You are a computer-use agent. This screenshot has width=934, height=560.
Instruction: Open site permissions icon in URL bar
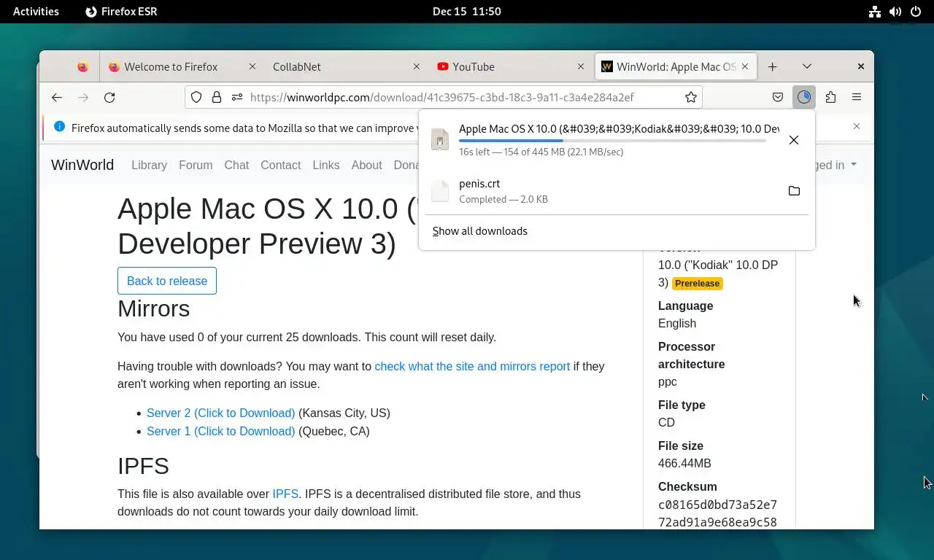[236, 97]
